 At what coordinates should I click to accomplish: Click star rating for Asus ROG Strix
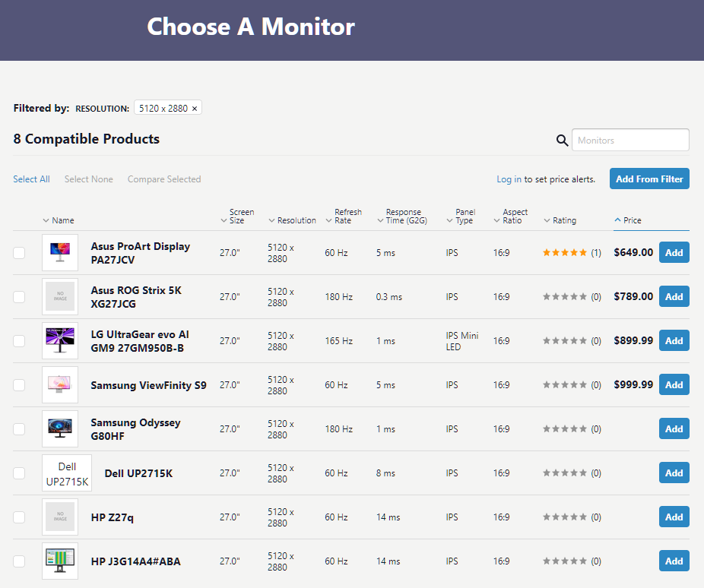point(564,296)
